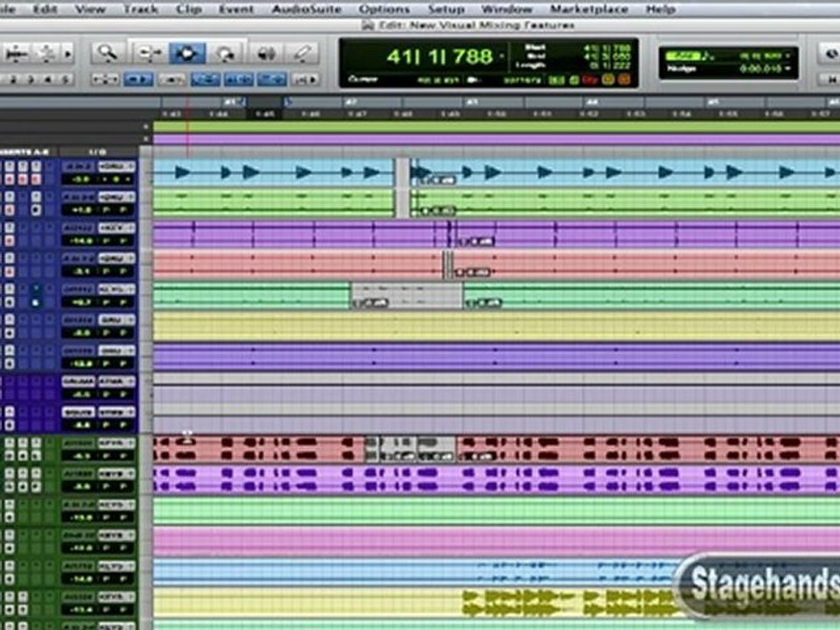Click the red Dly indicator in counter
840x630 pixels.
pos(590,80)
